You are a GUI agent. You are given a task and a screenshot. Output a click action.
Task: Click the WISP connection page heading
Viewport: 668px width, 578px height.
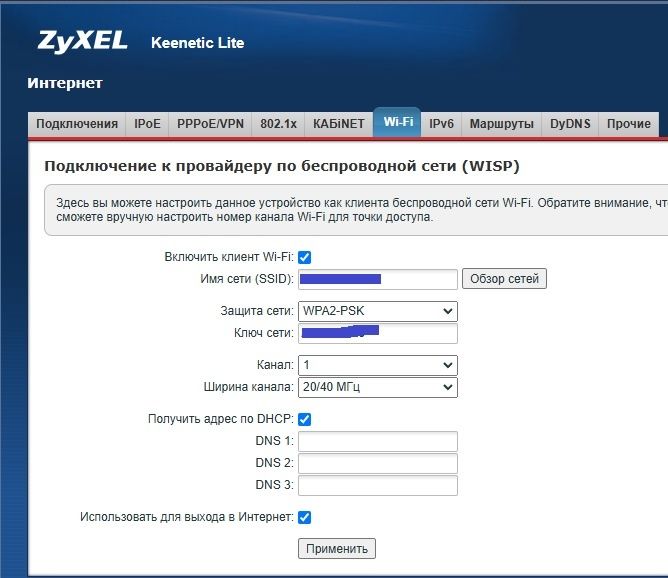point(282,166)
